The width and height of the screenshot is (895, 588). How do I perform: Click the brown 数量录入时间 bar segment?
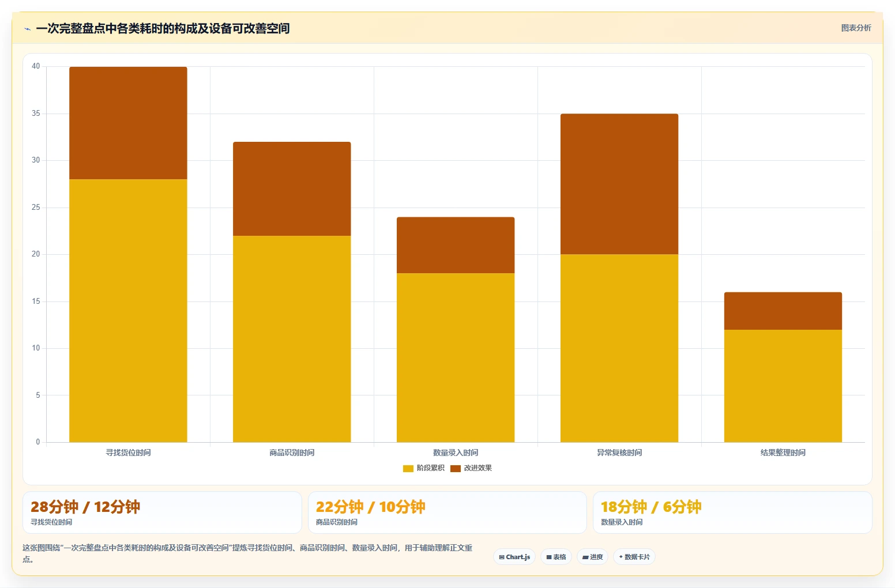click(456, 245)
